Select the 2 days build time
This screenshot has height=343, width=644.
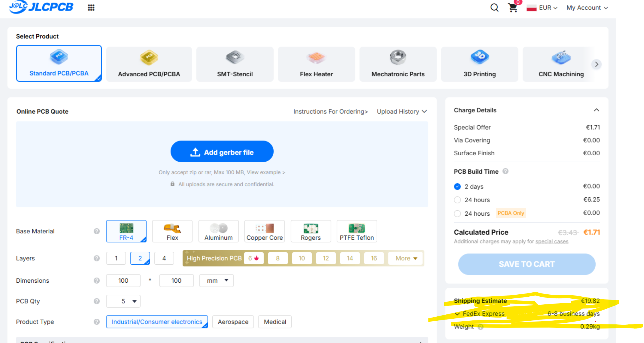pyautogui.click(x=457, y=187)
